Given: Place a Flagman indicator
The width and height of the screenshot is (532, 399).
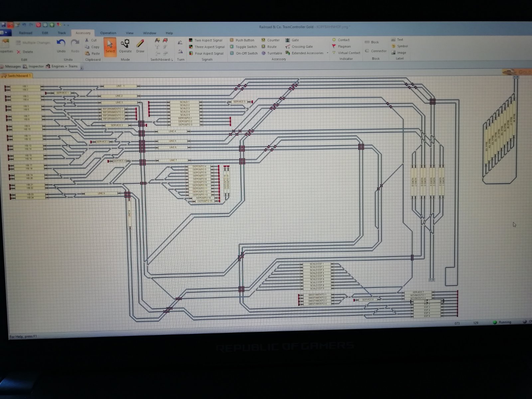Looking at the screenshot, I should (344, 47).
